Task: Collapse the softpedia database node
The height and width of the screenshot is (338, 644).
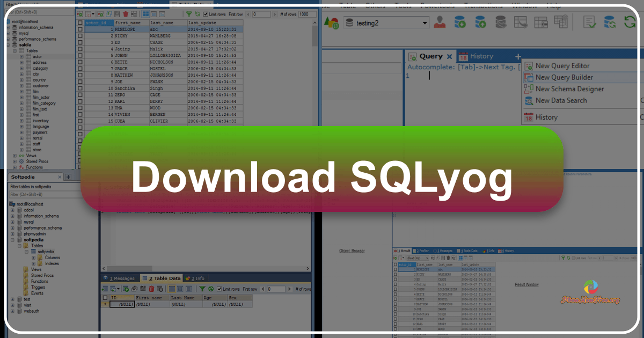Action: pos(12,240)
